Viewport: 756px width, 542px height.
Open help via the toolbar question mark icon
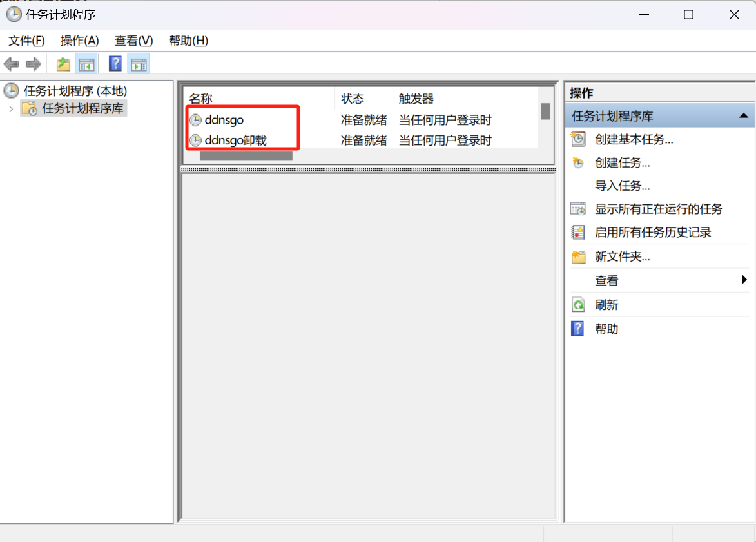click(115, 64)
